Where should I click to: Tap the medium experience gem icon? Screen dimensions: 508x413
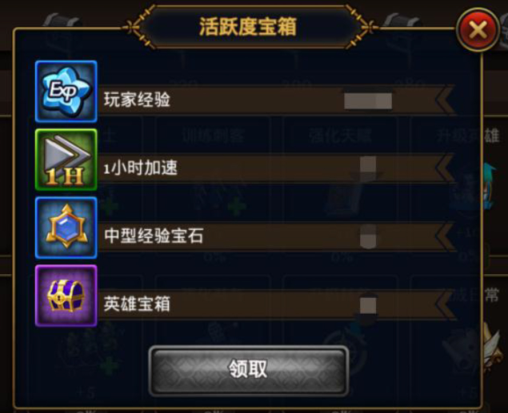click(x=66, y=228)
